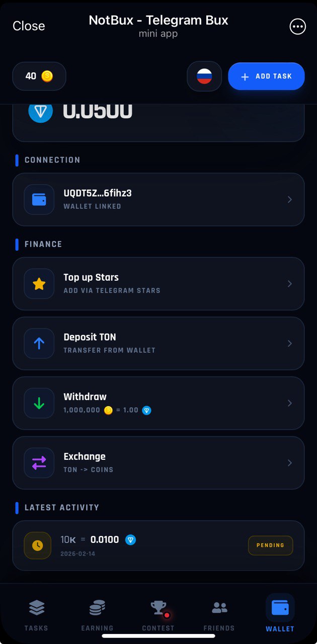Click the linked wallet icon
317x644 pixels.
39,200
